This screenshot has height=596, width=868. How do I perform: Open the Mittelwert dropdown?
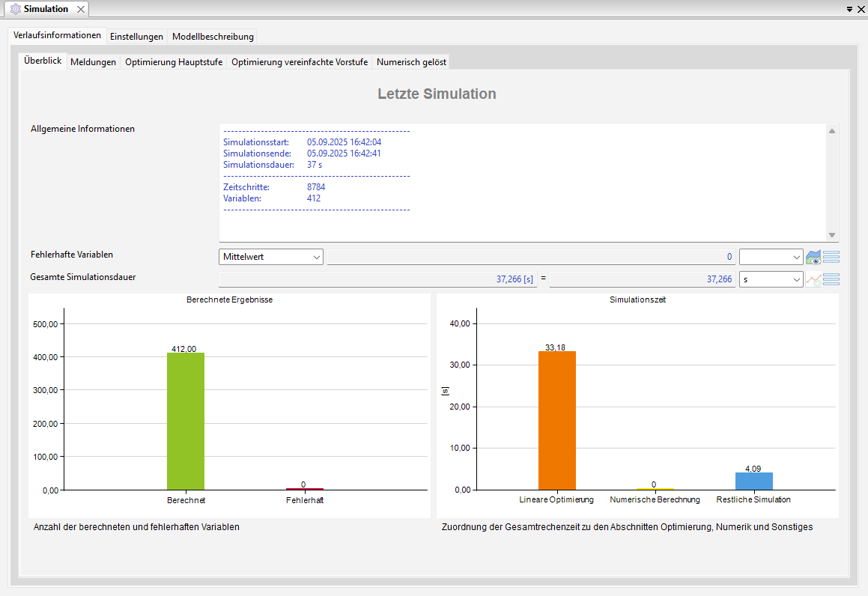click(x=271, y=257)
